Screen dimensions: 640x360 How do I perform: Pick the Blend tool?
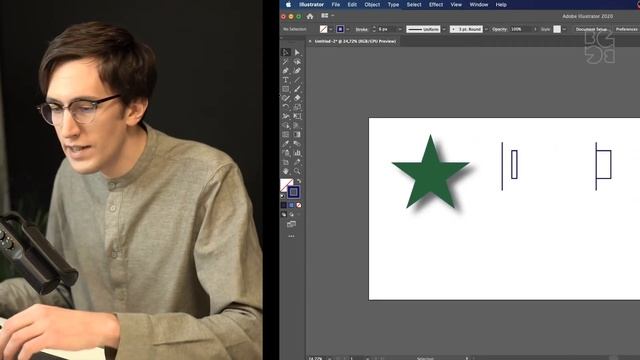[x=297, y=144]
